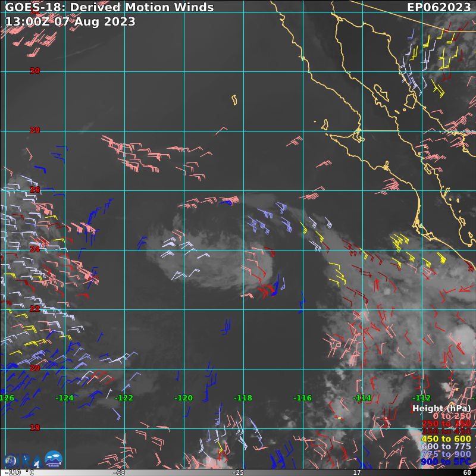Click the latitude label 30
The height and width of the screenshot is (476, 476).
click(x=35, y=71)
